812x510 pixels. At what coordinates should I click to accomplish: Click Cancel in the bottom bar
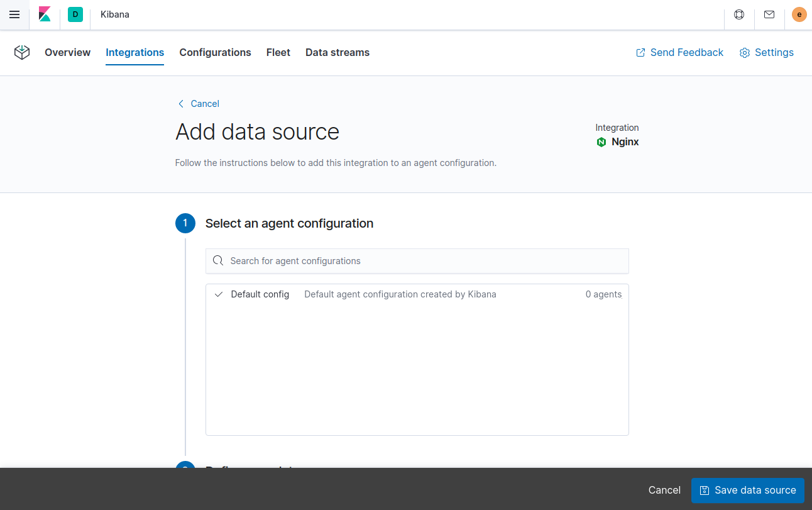click(664, 490)
